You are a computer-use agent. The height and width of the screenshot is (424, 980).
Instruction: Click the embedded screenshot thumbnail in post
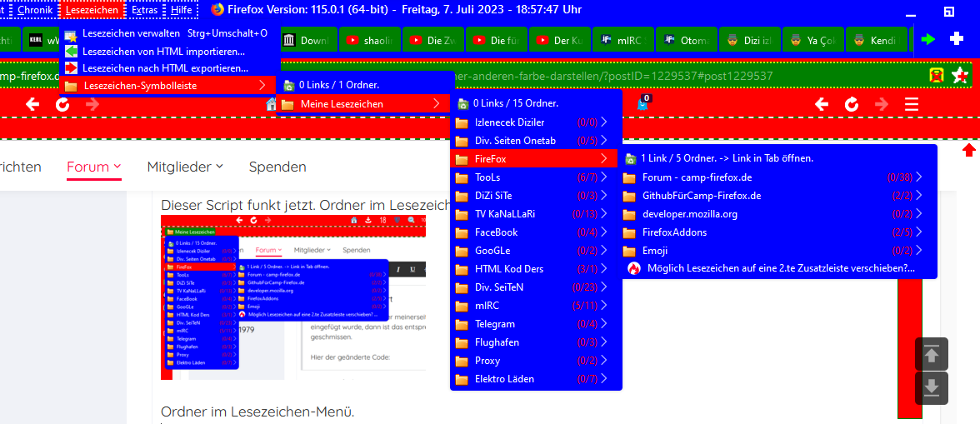click(x=293, y=297)
